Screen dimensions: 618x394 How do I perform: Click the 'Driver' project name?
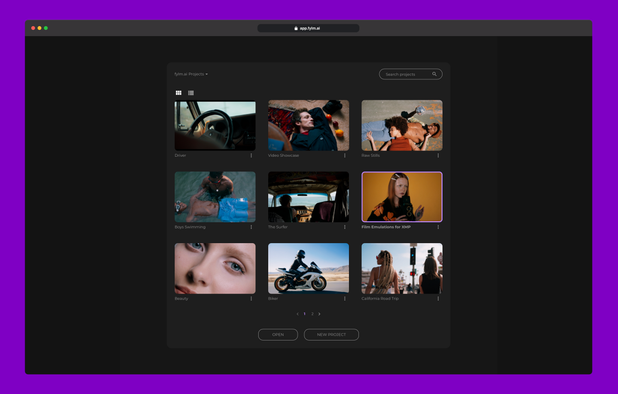180,155
